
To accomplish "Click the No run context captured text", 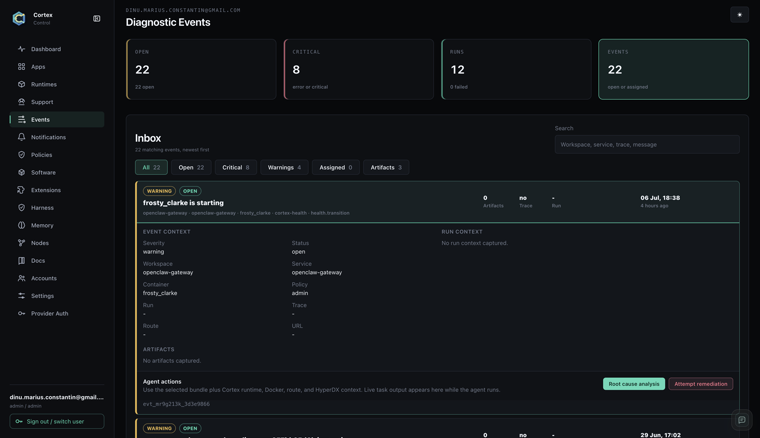I will coord(474,243).
